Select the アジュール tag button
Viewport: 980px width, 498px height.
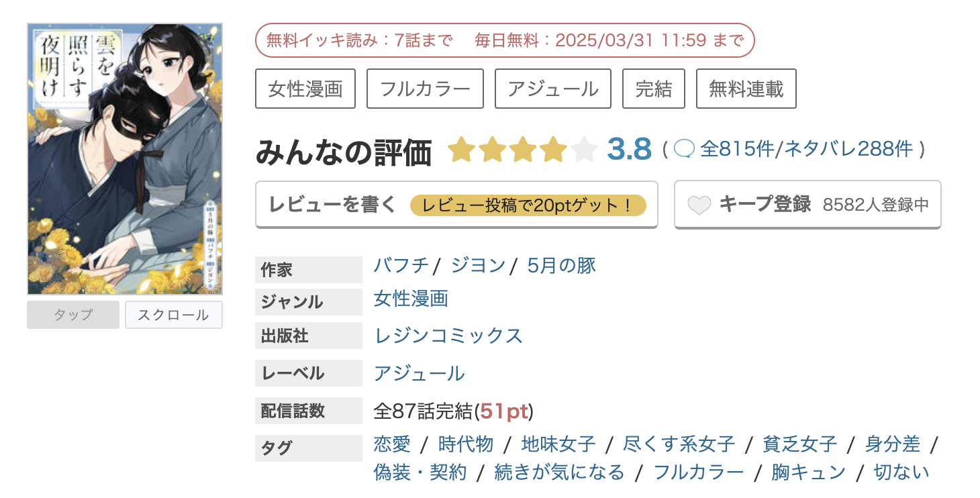point(553,89)
